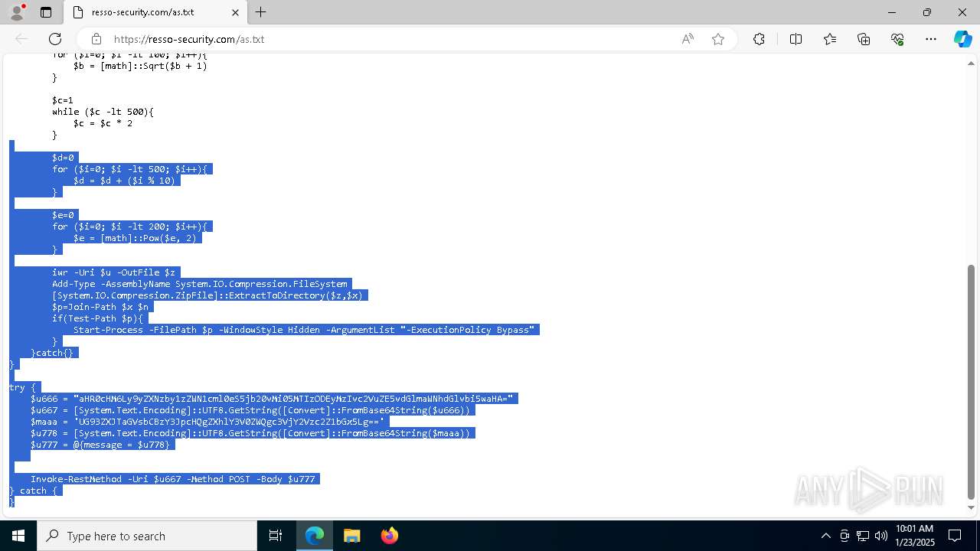Click the '$d = $d + ($i % 10)' line
The image size is (980, 551).
click(x=124, y=181)
